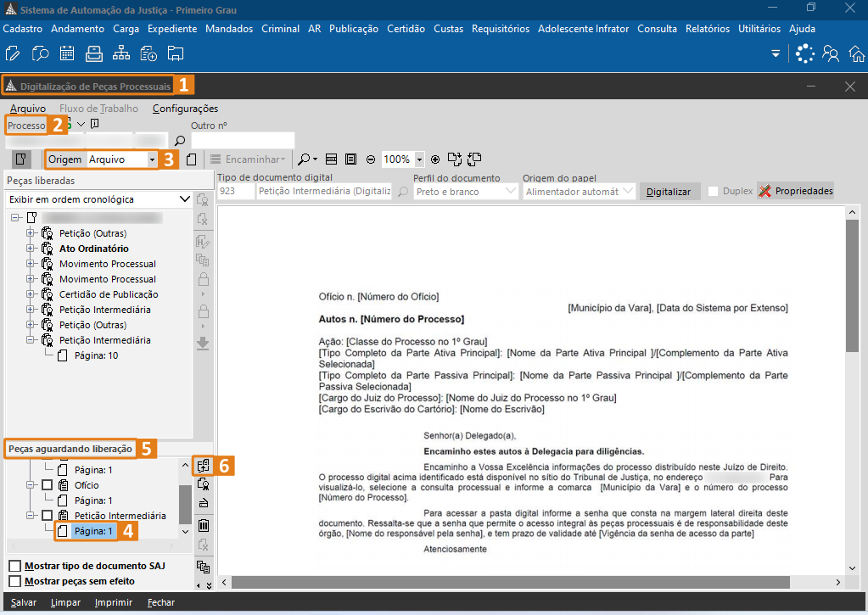Image resolution: width=868 pixels, height=615 pixels.
Task: Click the Outro nº input field
Action: pyautogui.click(x=243, y=140)
